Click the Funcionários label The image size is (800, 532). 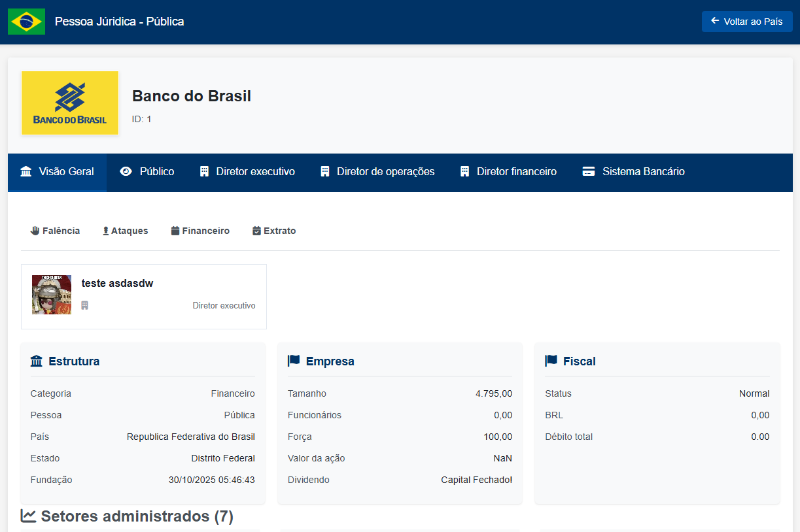(x=315, y=415)
